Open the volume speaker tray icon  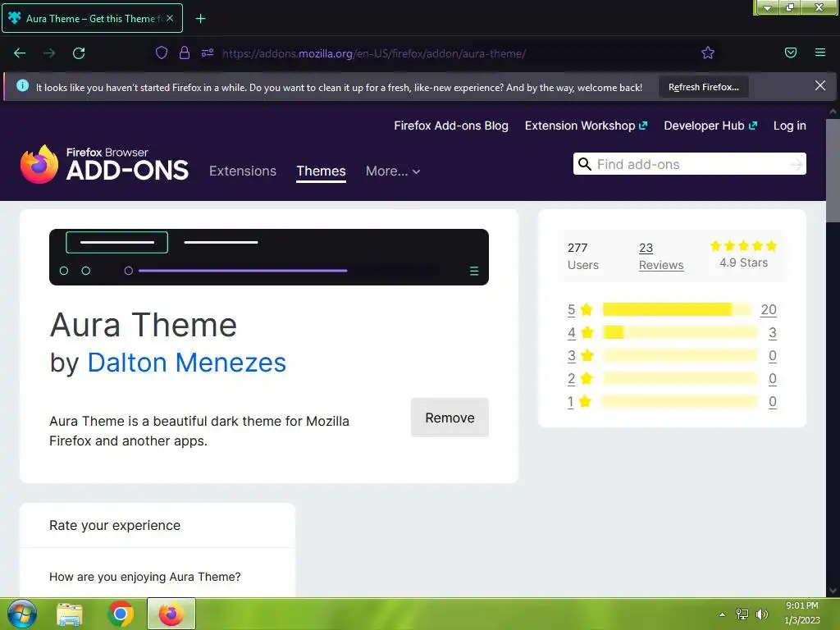pos(761,614)
